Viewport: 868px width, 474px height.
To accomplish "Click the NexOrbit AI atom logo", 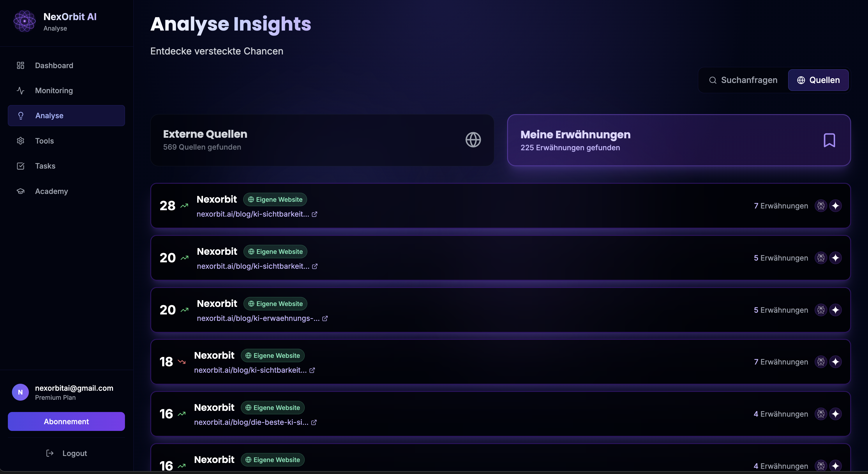I will (x=24, y=21).
